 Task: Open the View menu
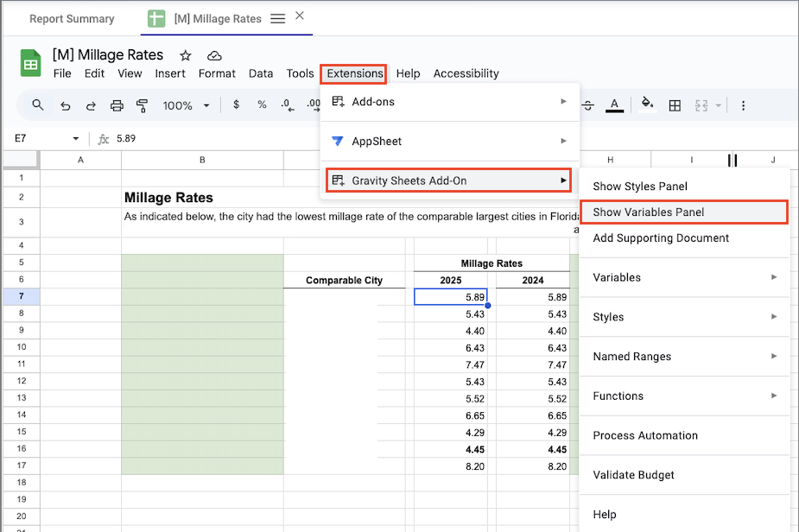tap(130, 73)
